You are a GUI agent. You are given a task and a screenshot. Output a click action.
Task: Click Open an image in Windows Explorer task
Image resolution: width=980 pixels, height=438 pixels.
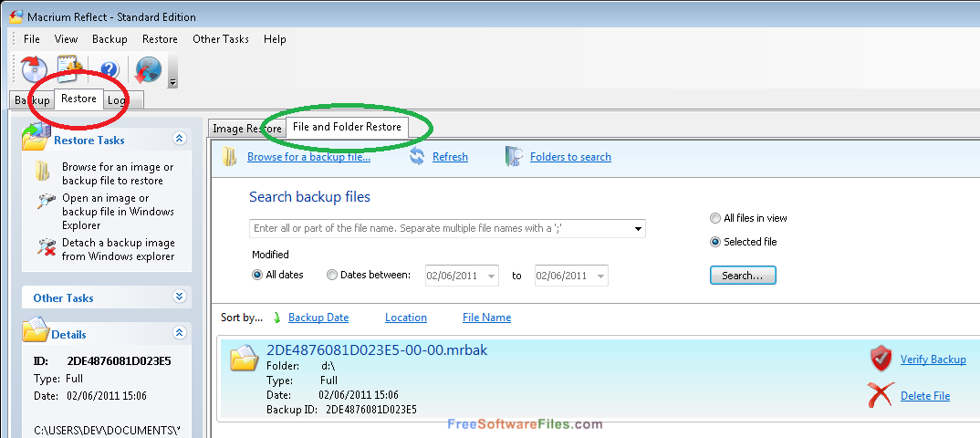[x=118, y=212]
